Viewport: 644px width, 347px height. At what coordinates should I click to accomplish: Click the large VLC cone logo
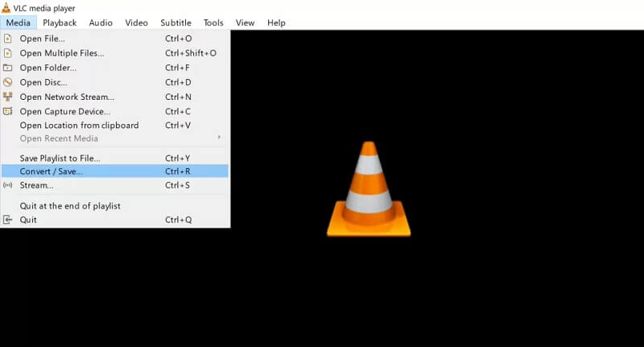(x=369, y=189)
